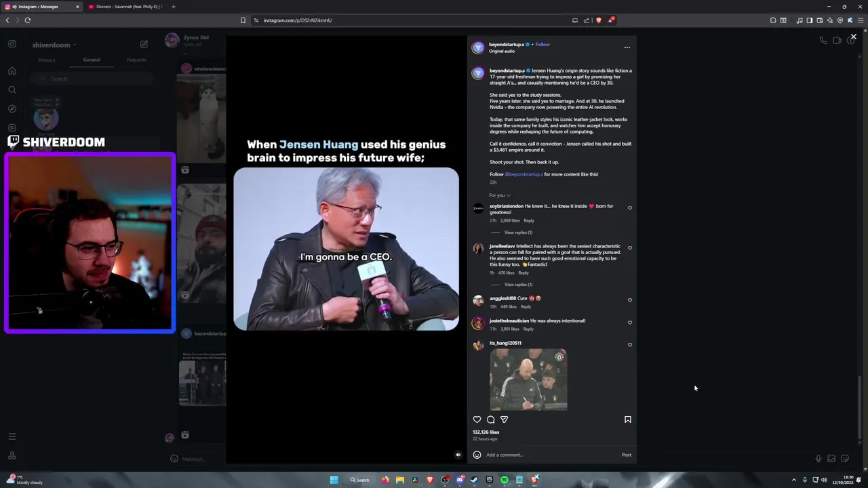868x488 pixels.
Task: Show hidden system tray icons
Action: pyautogui.click(x=794, y=480)
